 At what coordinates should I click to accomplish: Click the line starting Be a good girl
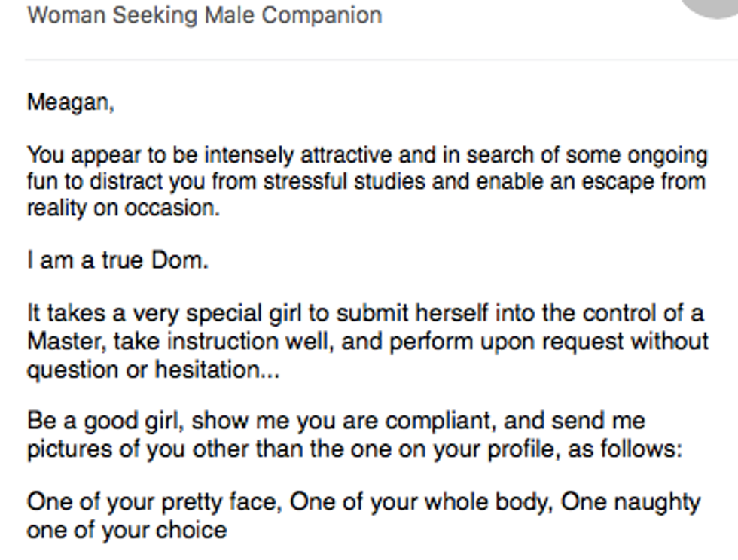pos(336,420)
